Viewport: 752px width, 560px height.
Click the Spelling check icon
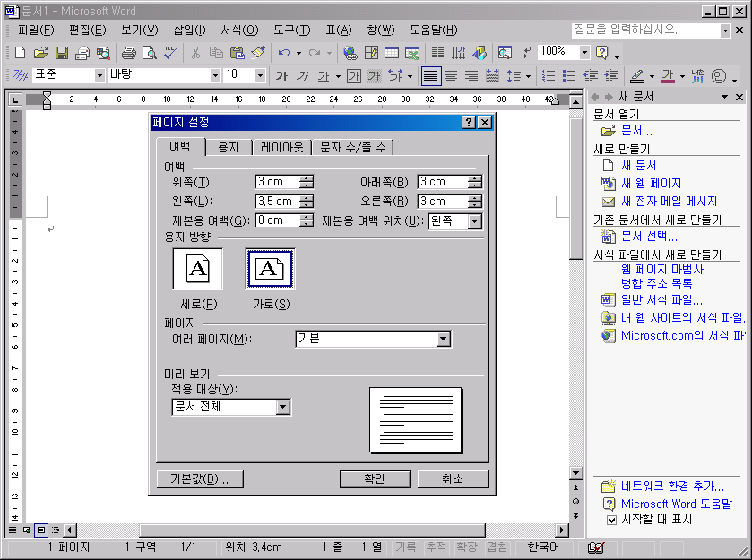click(170, 52)
